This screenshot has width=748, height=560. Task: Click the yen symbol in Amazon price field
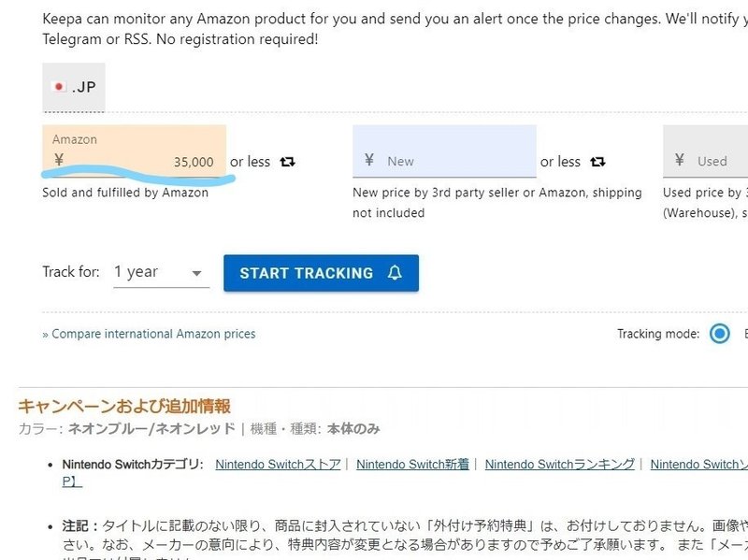(59, 160)
